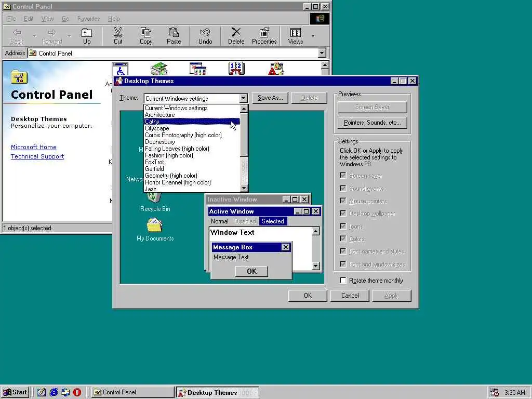Launch Internet Explorer from quick launch
The height and width of the screenshot is (399, 532).
pos(54,392)
